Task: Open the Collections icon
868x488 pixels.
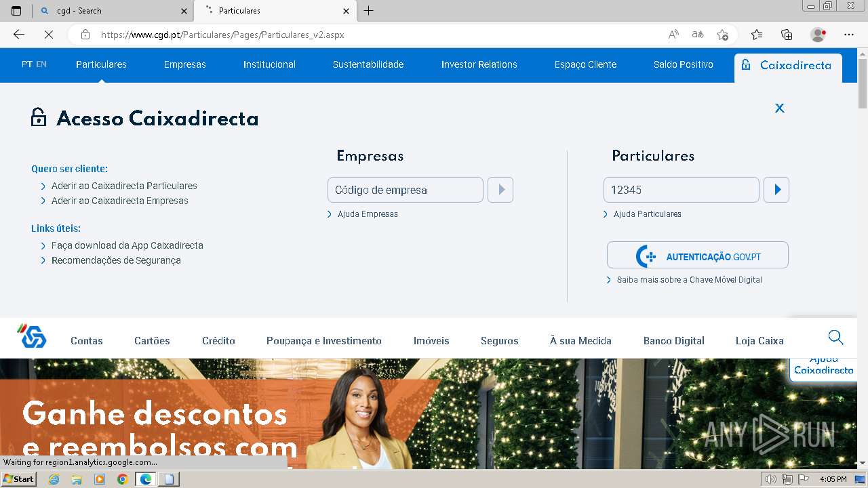Action: (x=787, y=35)
